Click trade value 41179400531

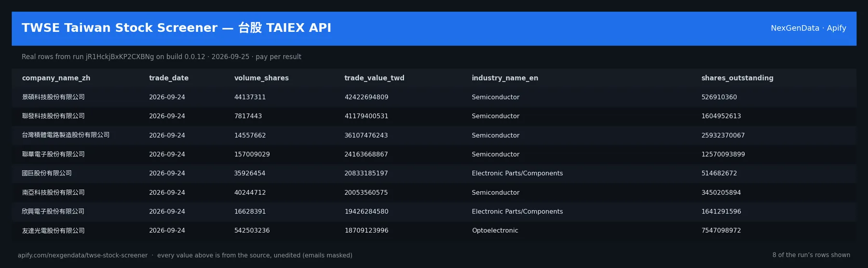click(366, 116)
